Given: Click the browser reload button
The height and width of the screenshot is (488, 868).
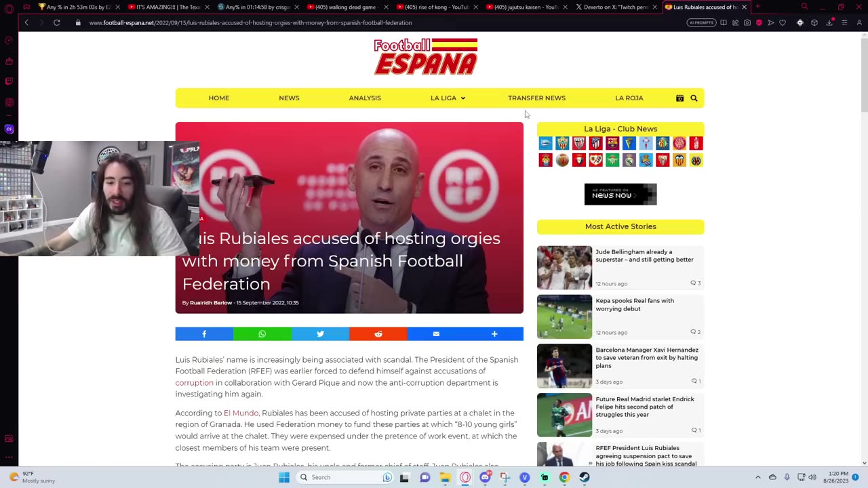Looking at the screenshot, I should [x=57, y=22].
